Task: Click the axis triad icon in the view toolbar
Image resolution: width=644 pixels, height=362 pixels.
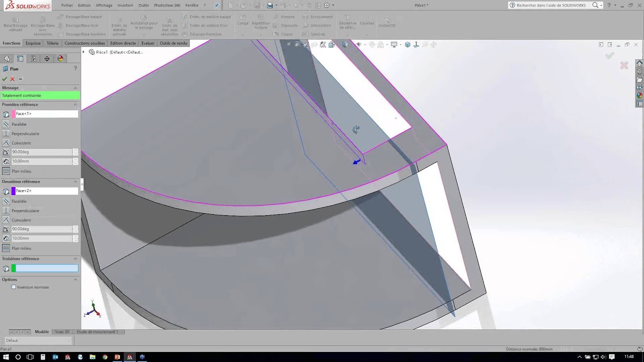Action: pyautogui.click(x=416, y=44)
